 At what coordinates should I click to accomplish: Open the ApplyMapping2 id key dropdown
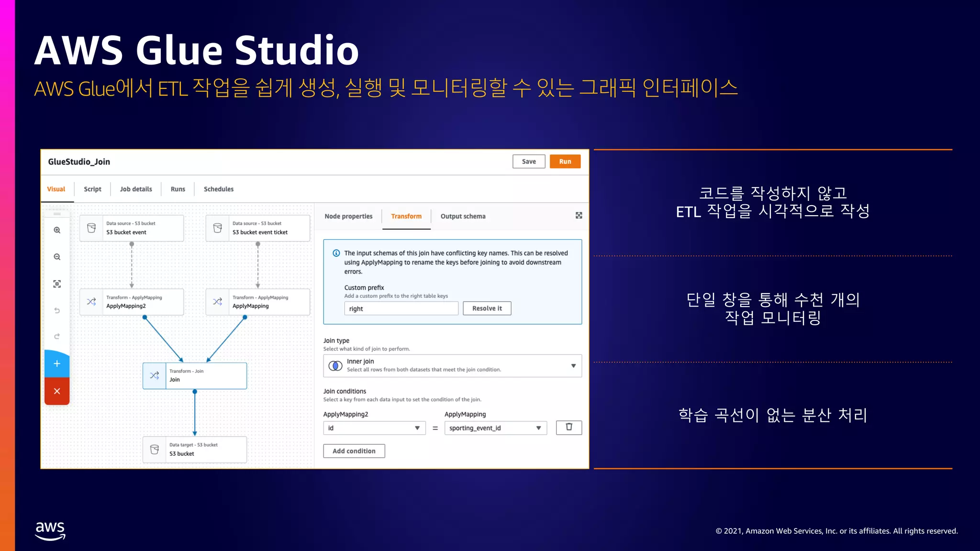coord(374,428)
